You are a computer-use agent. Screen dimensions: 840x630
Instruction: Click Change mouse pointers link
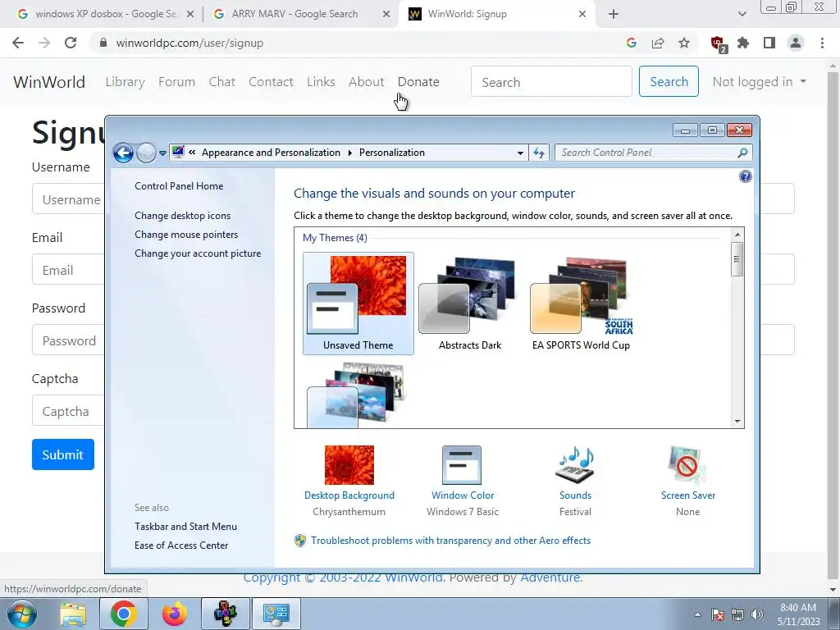(186, 235)
